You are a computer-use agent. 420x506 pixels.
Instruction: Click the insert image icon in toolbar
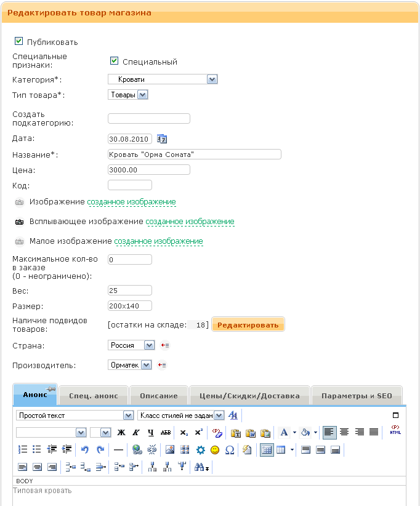[x=170, y=450]
